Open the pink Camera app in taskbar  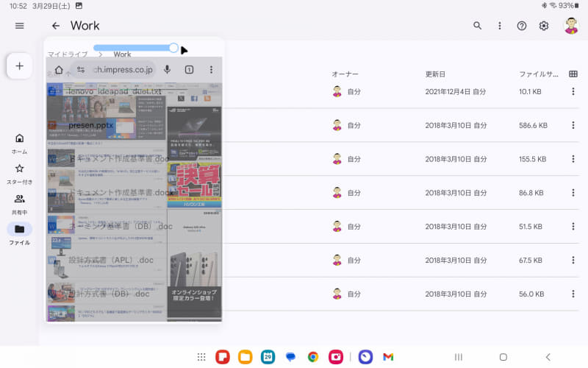[x=336, y=357]
